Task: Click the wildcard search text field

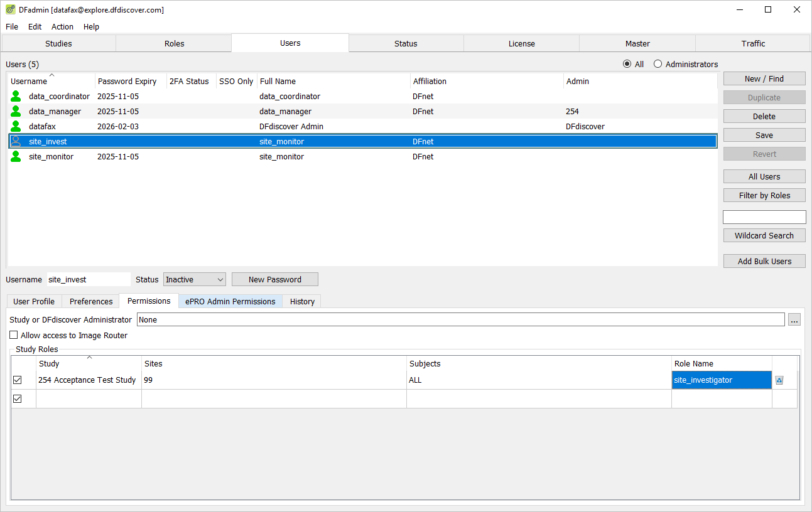Action: click(764, 217)
